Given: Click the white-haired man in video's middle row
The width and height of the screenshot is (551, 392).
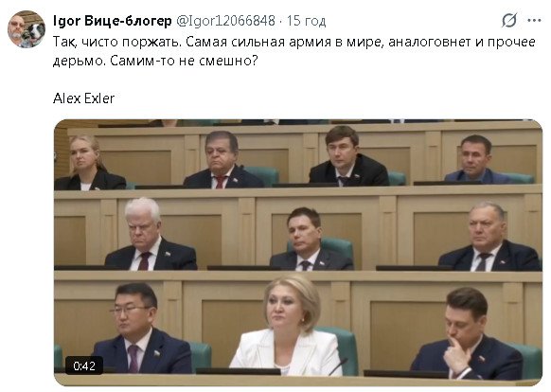Looking at the screenshot, I should point(151,235).
